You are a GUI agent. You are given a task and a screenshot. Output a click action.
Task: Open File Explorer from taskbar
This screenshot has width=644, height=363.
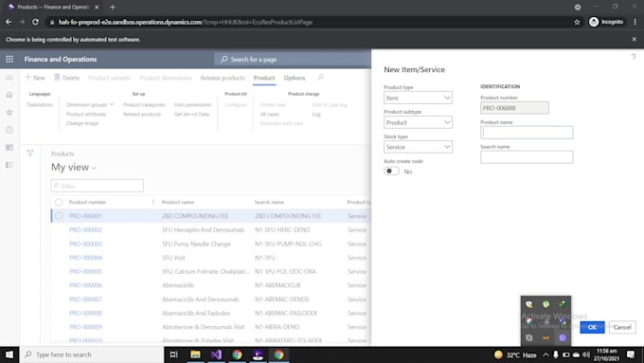[195, 354]
